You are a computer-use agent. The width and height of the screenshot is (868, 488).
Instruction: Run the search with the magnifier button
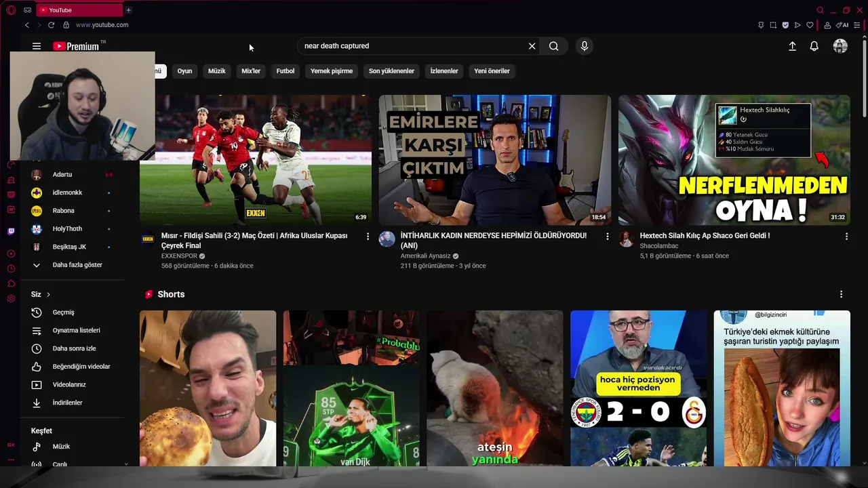554,46
